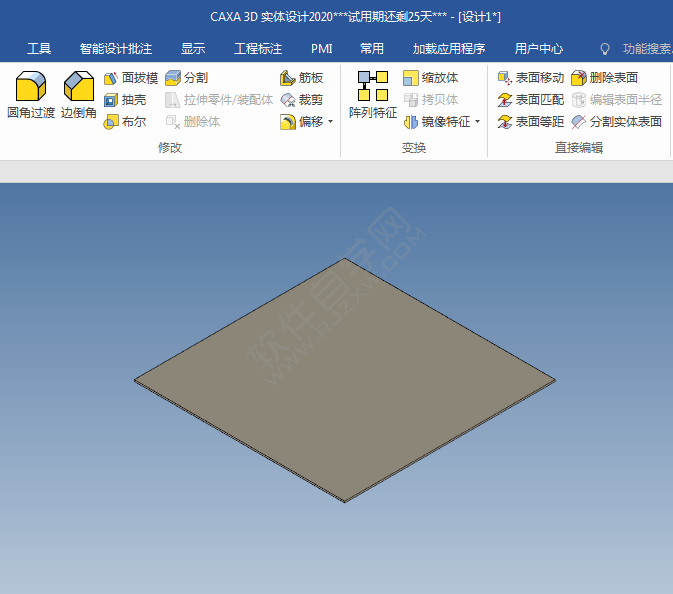Click the 分割 split tool
Image resolution: width=673 pixels, height=594 pixels.
pos(186,78)
